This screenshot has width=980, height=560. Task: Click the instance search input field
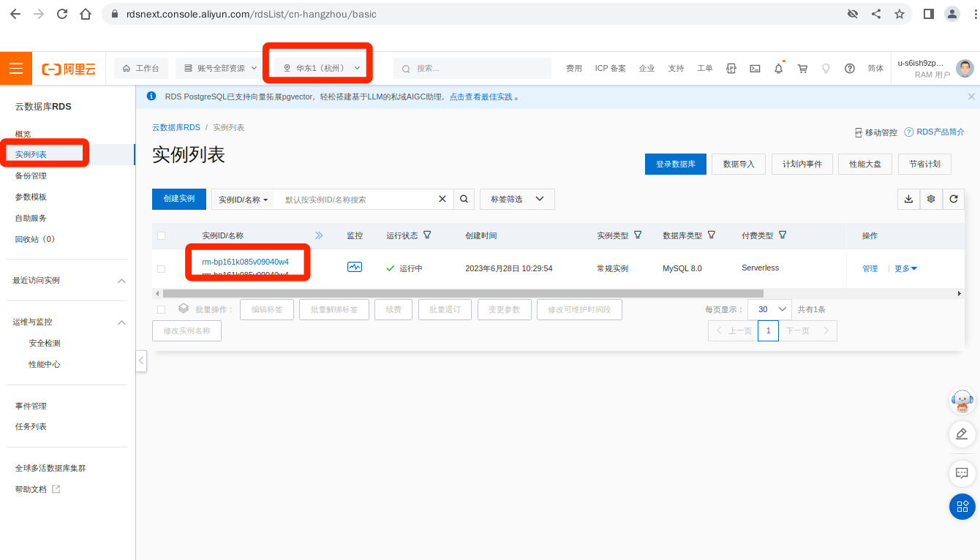tap(357, 199)
